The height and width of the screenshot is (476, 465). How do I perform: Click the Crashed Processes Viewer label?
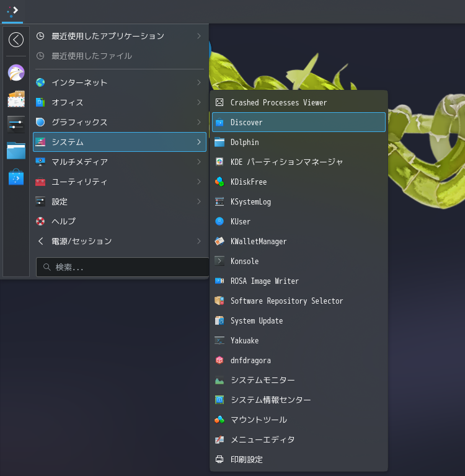click(278, 103)
